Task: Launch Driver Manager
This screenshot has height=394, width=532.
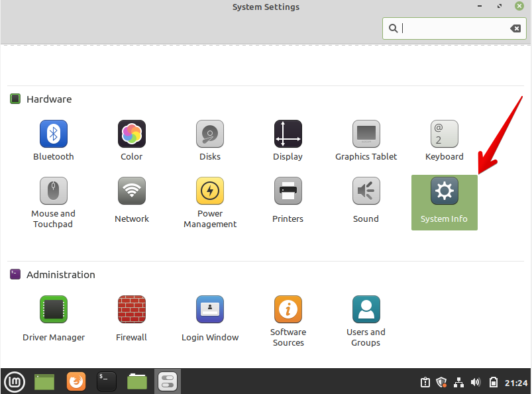Action: click(x=54, y=319)
